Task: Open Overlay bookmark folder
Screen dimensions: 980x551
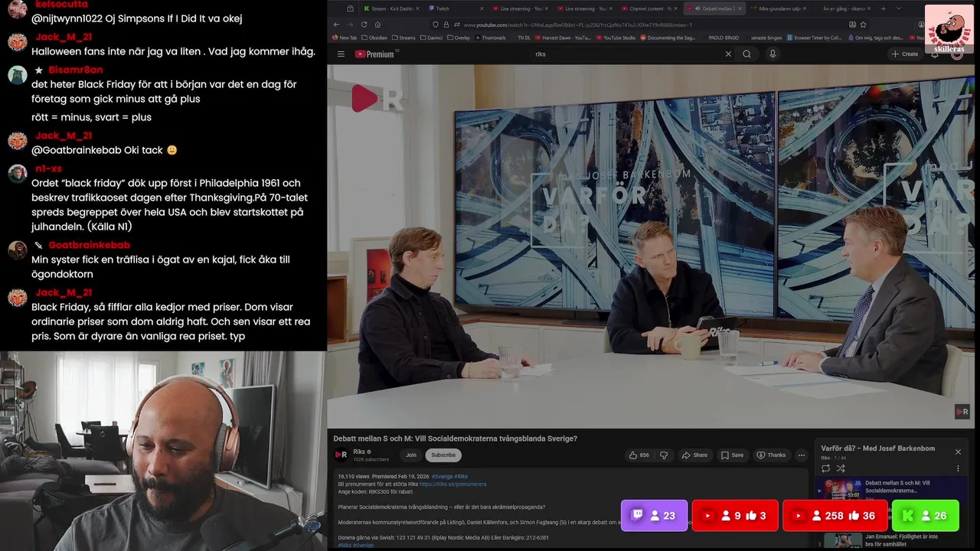Action: 459,37
